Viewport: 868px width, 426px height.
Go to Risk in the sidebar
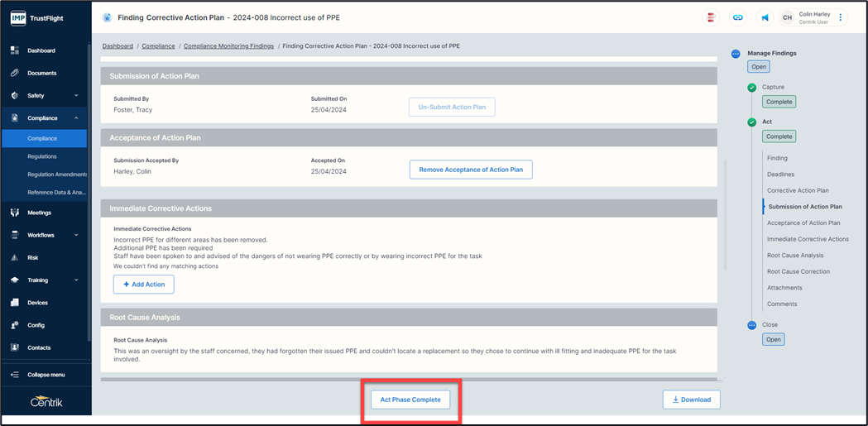(x=33, y=257)
